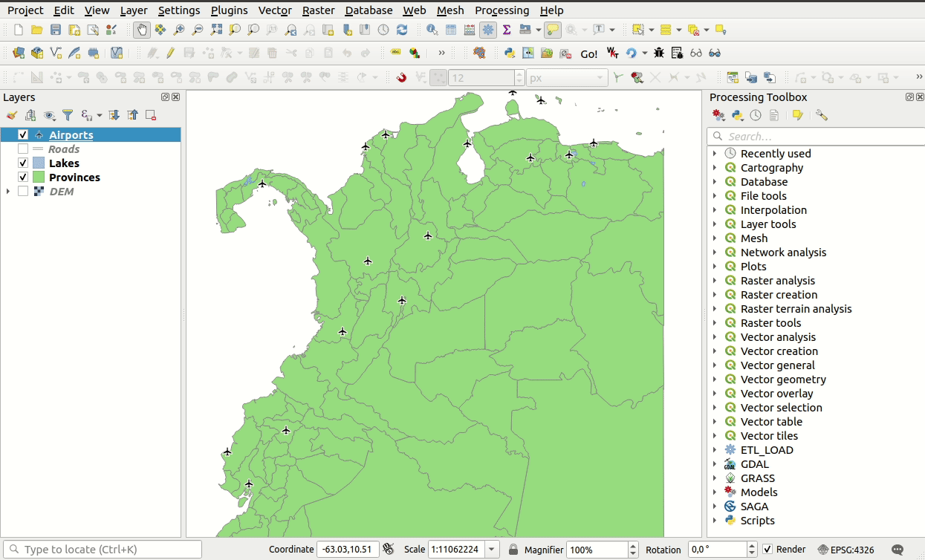The image size is (925, 560).
Task: Open the Processing menu
Action: point(502,10)
